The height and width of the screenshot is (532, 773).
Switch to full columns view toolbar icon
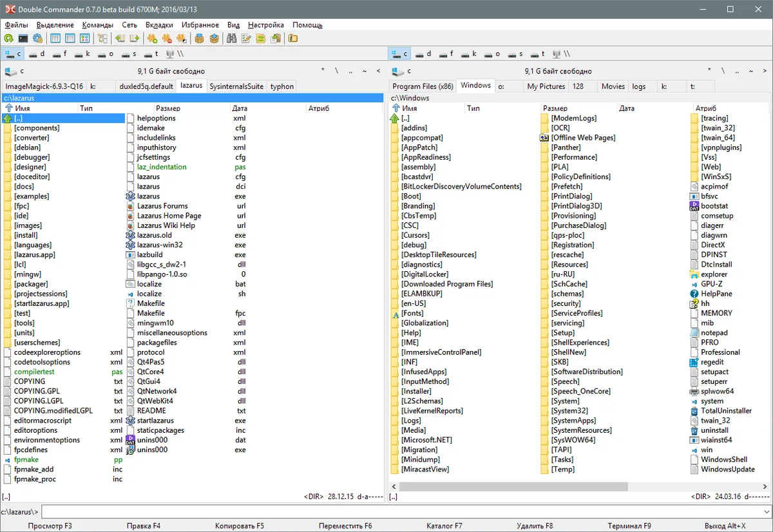(70, 39)
